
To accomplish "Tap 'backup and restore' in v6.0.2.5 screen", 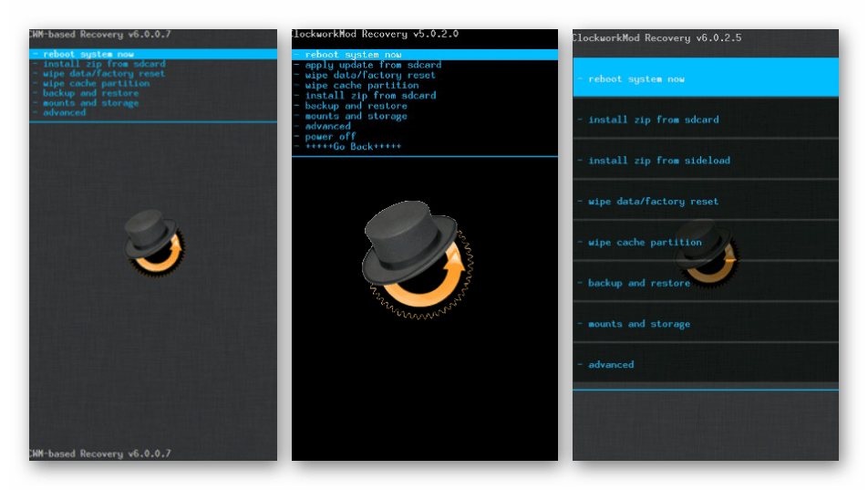I will coord(706,283).
